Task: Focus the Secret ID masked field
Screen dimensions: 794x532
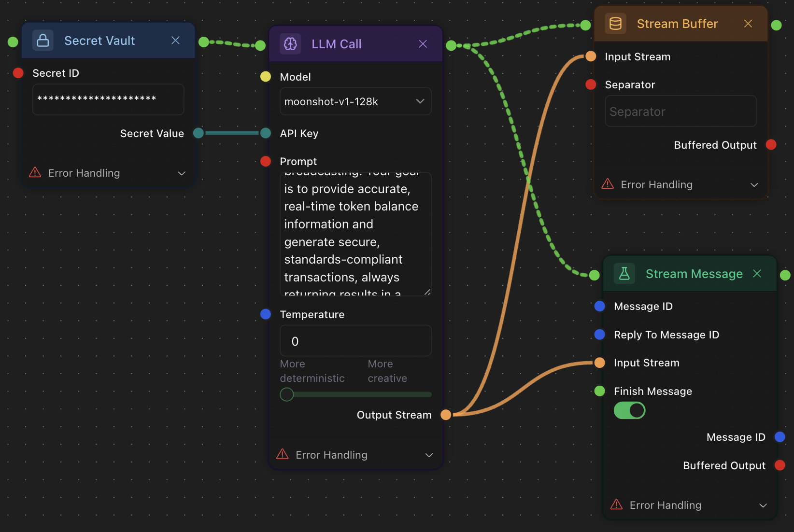Action: 108,99
